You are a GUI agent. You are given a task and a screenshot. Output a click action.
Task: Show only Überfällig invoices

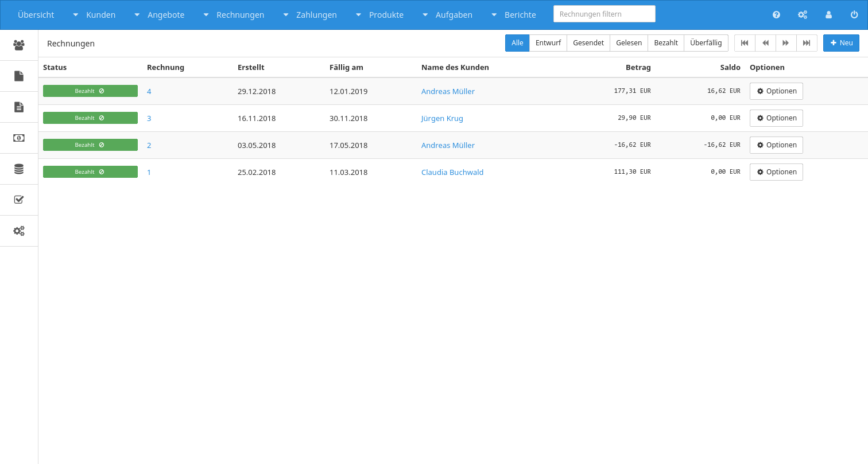[x=706, y=43]
